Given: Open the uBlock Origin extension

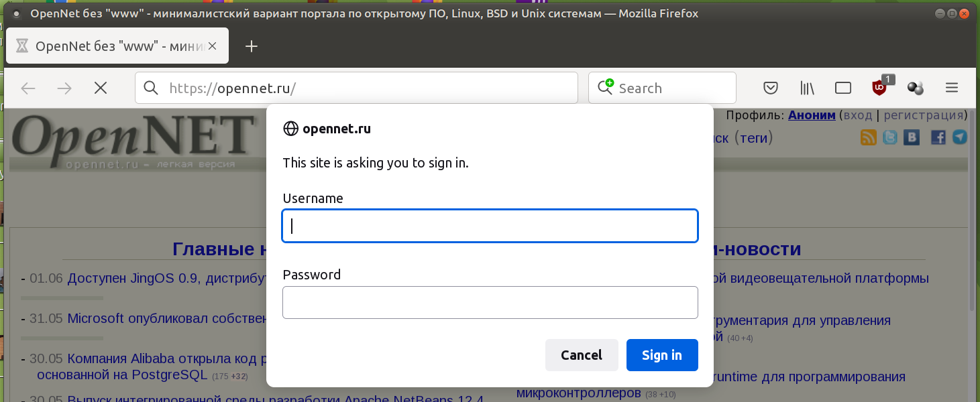Looking at the screenshot, I should point(879,87).
